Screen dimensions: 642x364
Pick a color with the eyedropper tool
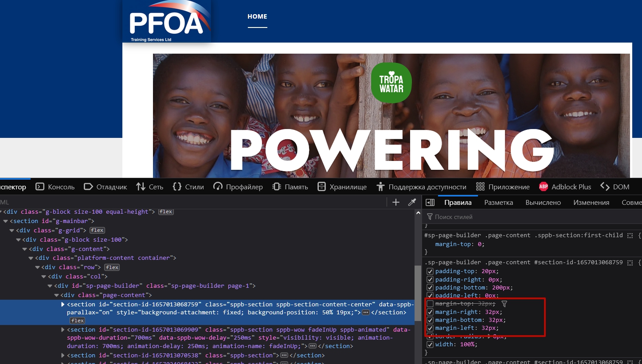[412, 202]
